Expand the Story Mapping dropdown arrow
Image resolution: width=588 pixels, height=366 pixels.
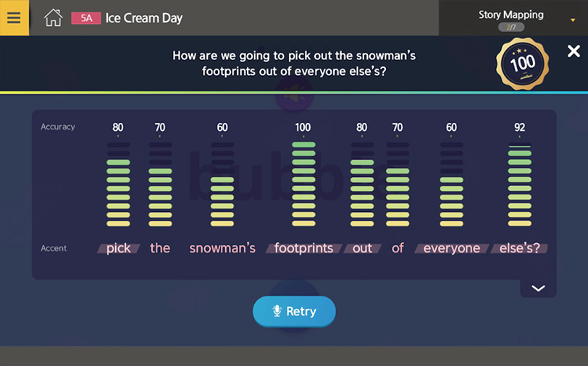click(573, 20)
